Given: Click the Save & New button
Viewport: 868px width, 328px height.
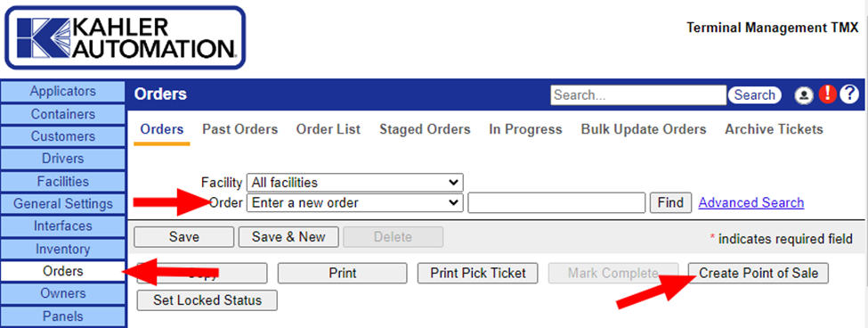Looking at the screenshot, I should pos(288,237).
